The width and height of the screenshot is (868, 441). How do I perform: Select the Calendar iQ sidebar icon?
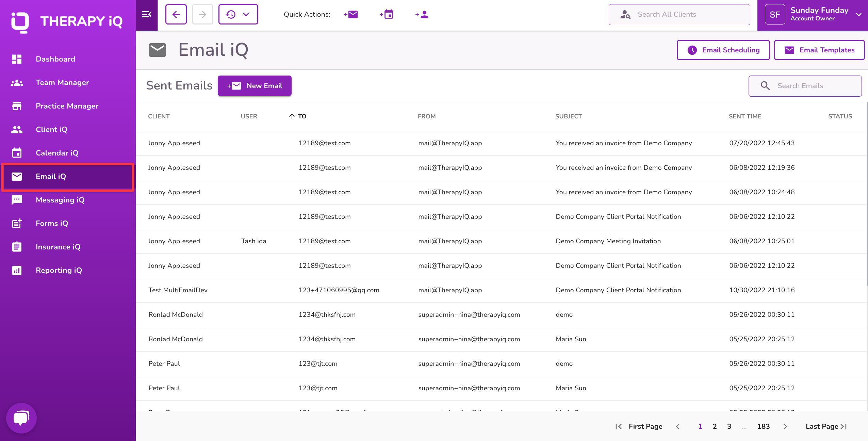pos(17,153)
